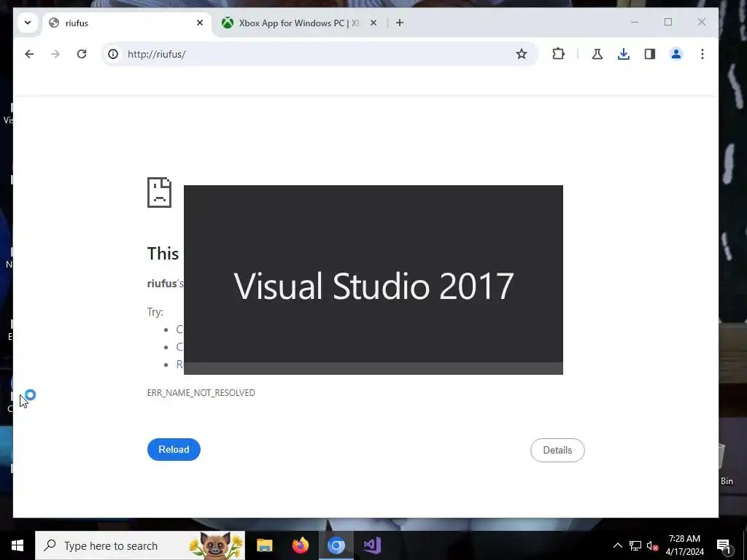Minimize the Chrome window
Image resolution: width=747 pixels, height=560 pixels.
coord(635,22)
